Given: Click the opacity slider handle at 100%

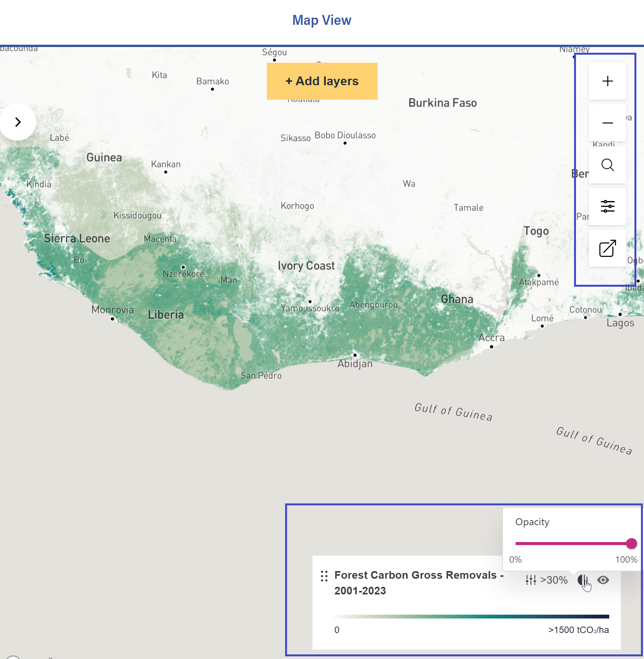Looking at the screenshot, I should pyautogui.click(x=631, y=543).
